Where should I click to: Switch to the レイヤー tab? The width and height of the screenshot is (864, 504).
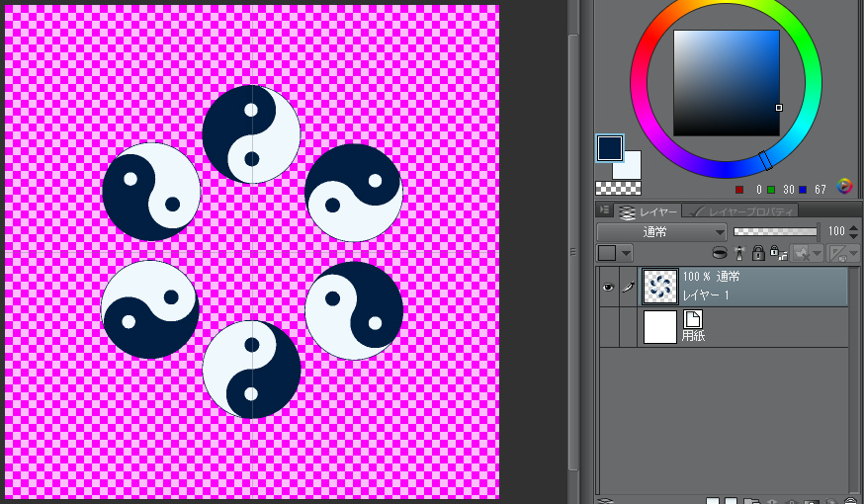(648, 211)
